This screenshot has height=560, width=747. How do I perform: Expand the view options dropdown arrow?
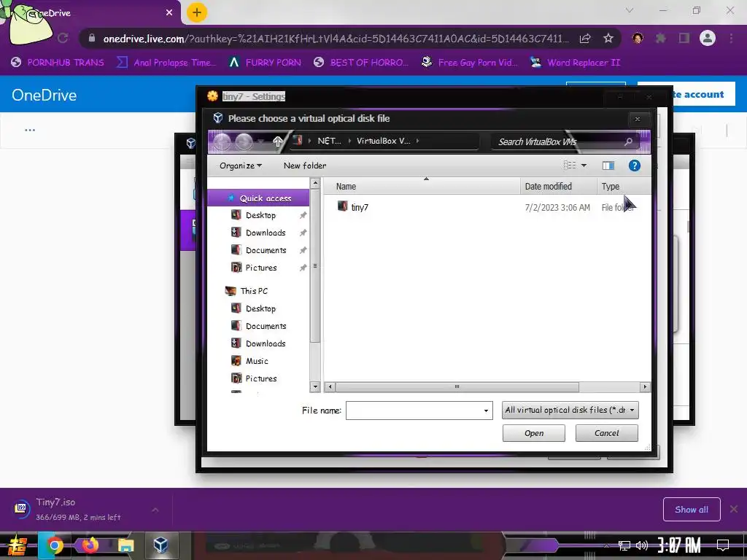pyautogui.click(x=584, y=166)
